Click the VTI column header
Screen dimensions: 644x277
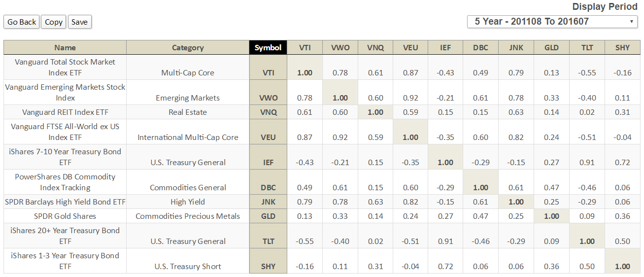coord(305,48)
